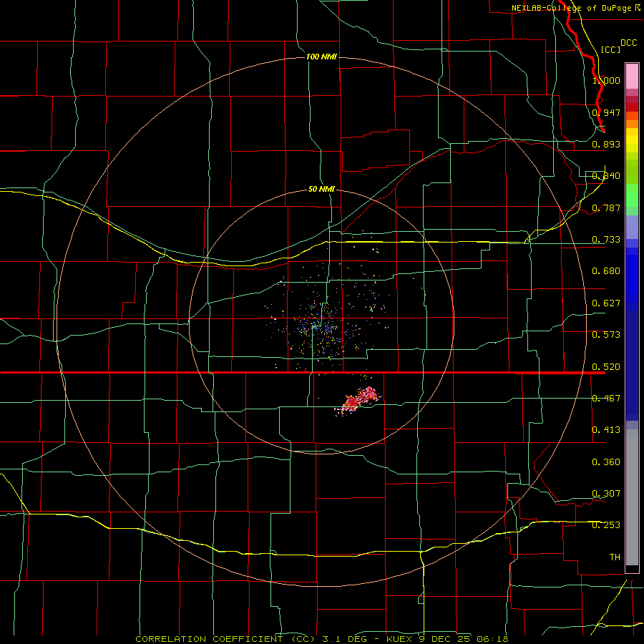Pick the bright green swatch on the color bar

click(632, 195)
